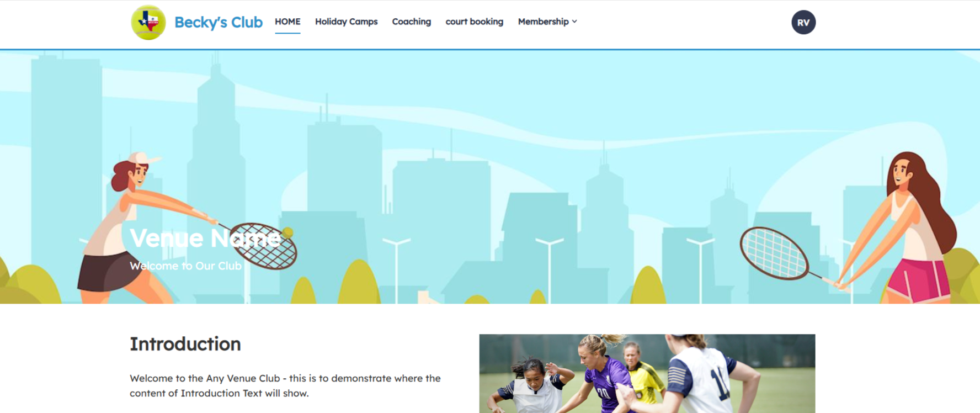Open the soccer players photo
Image resolution: width=980 pixels, height=413 pixels.
pyautogui.click(x=647, y=373)
